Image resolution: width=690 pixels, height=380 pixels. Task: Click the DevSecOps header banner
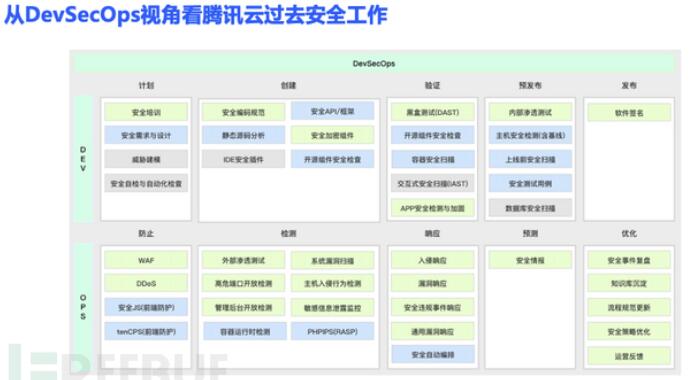click(x=374, y=63)
